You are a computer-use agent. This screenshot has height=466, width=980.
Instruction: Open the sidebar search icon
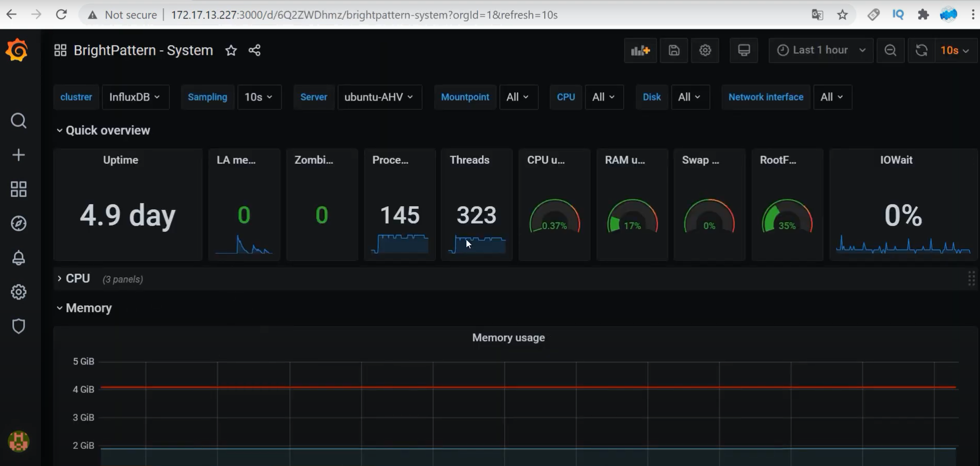tap(19, 121)
